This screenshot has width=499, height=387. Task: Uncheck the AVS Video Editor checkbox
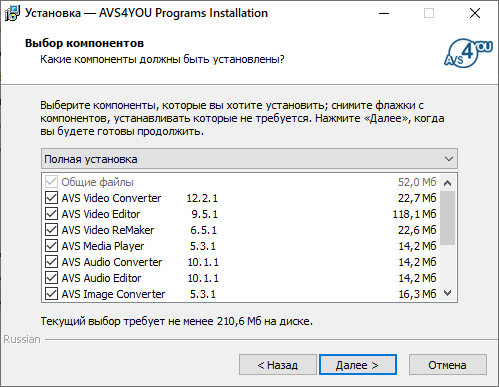click(x=51, y=214)
